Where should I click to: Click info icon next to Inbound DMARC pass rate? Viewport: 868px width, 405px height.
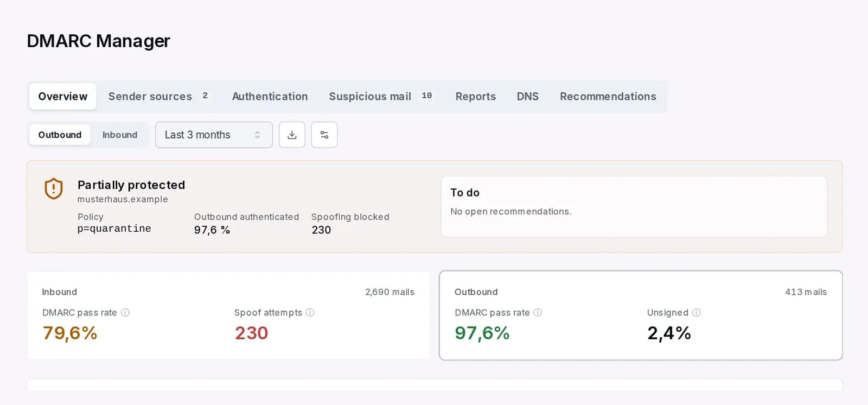tap(125, 313)
